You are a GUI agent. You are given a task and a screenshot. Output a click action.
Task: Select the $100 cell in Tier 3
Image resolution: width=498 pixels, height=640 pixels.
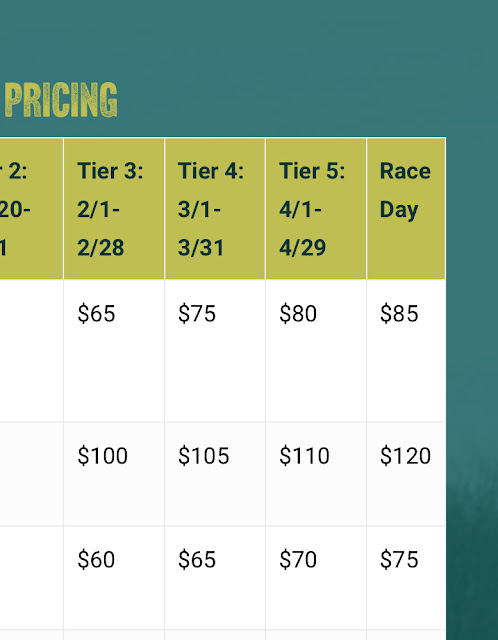[114, 474]
